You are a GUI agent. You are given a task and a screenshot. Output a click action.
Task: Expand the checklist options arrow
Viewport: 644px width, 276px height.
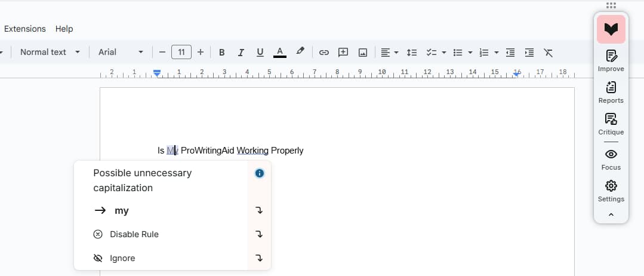444,52
